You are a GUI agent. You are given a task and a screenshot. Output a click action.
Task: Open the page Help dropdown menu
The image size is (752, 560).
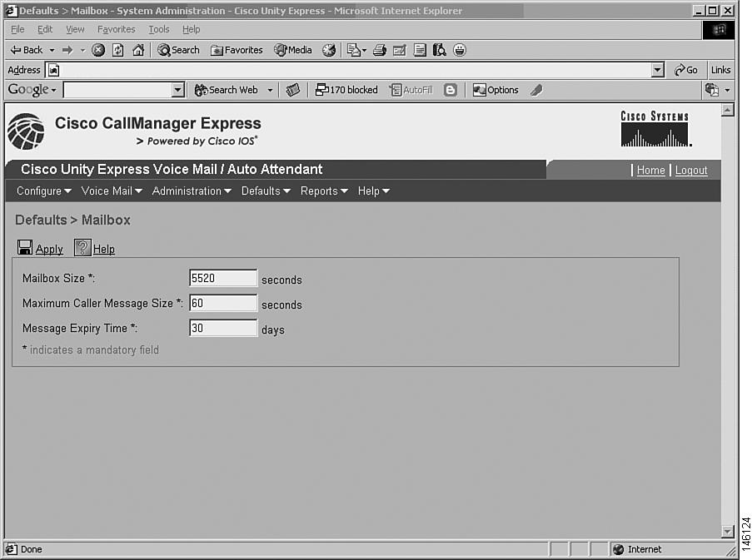pos(374,191)
